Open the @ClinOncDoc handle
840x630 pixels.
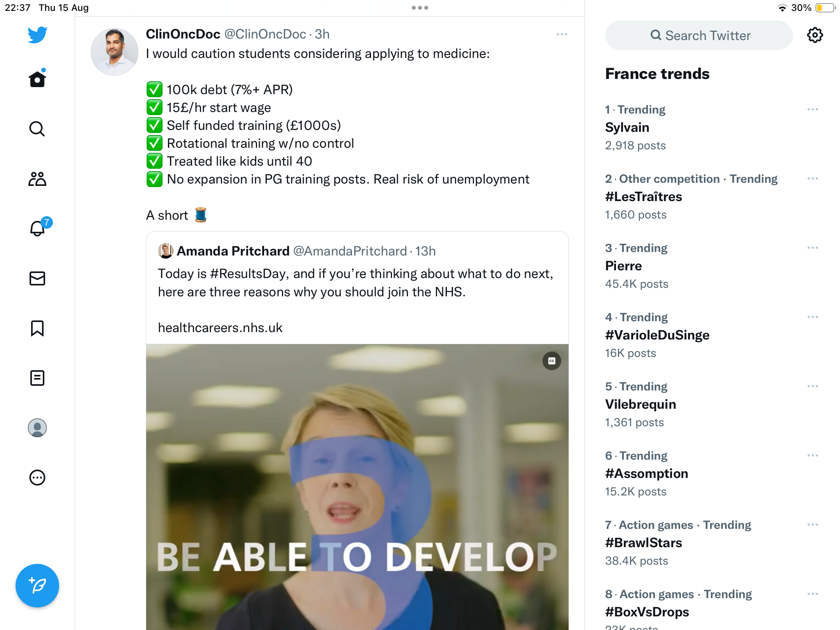coord(265,34)
